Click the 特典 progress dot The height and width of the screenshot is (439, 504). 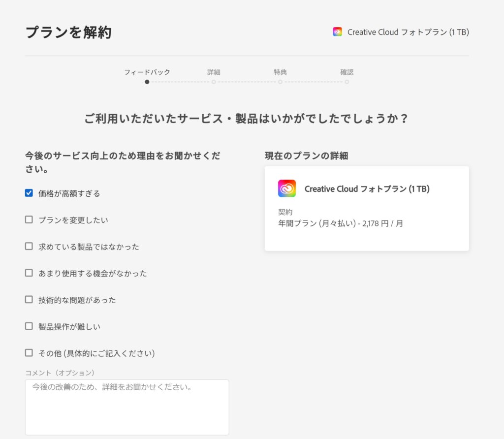click(280, 82)
